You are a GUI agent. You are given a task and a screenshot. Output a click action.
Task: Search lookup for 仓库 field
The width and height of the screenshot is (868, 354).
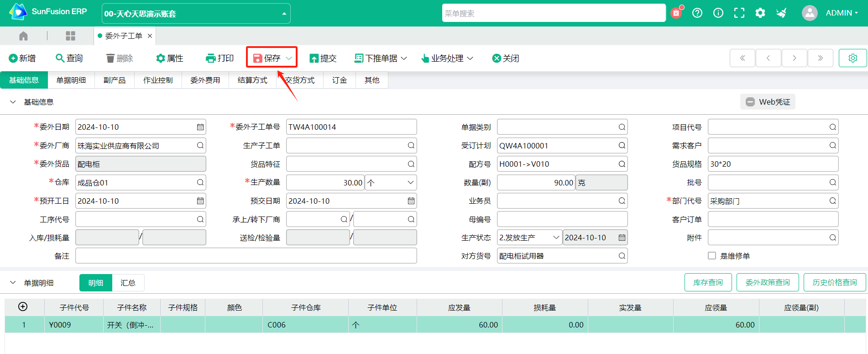[x=200, y=182]
